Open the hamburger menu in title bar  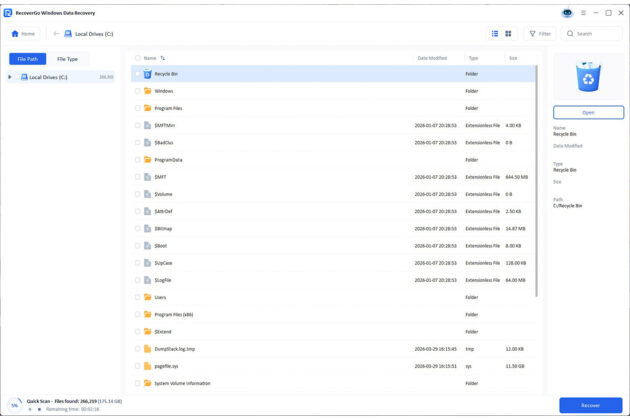pyautogui.click(x=583, y=13)
